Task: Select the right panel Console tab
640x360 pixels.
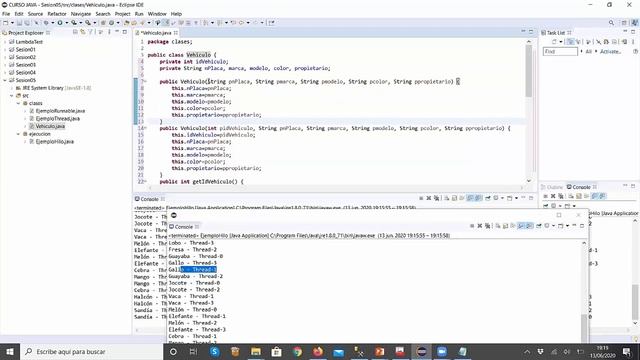Action: click(x=581, y=187)
